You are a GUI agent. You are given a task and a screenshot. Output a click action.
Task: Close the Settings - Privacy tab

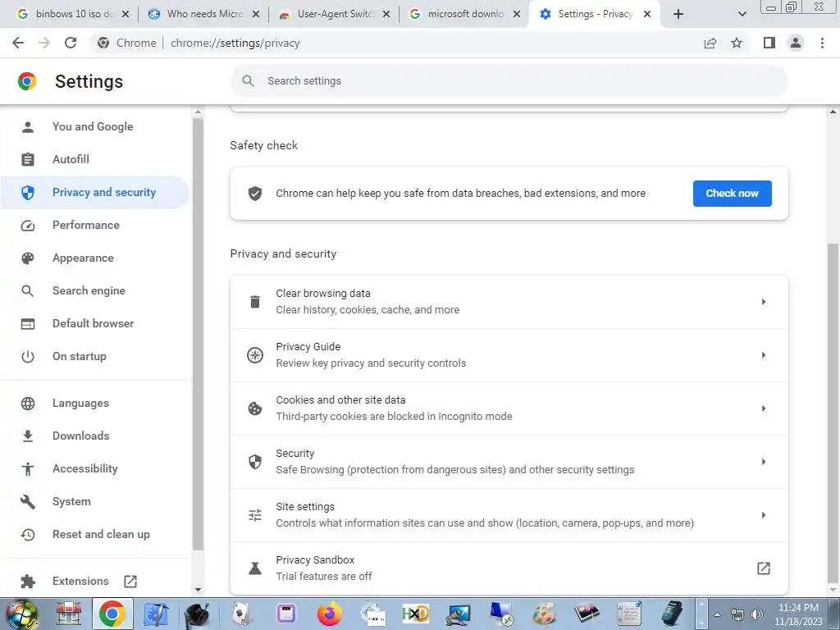point(647,14)
